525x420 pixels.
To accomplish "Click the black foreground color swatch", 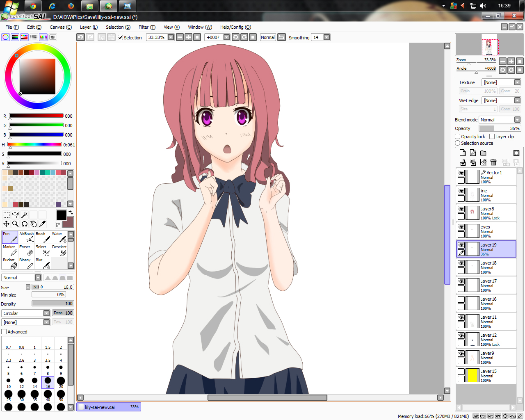I will pos(61,215).
